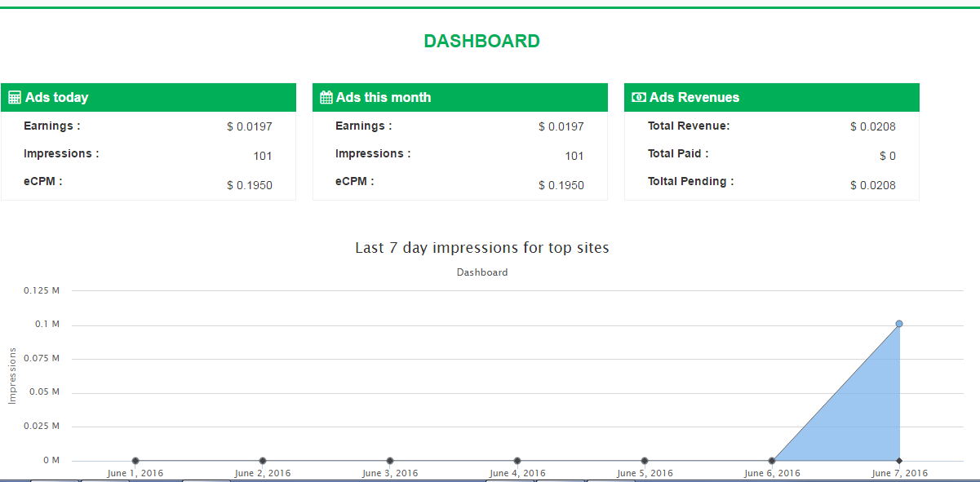Click the June 3, 2016 data point
The image size is (980, 482).
(x=390, y=461)
